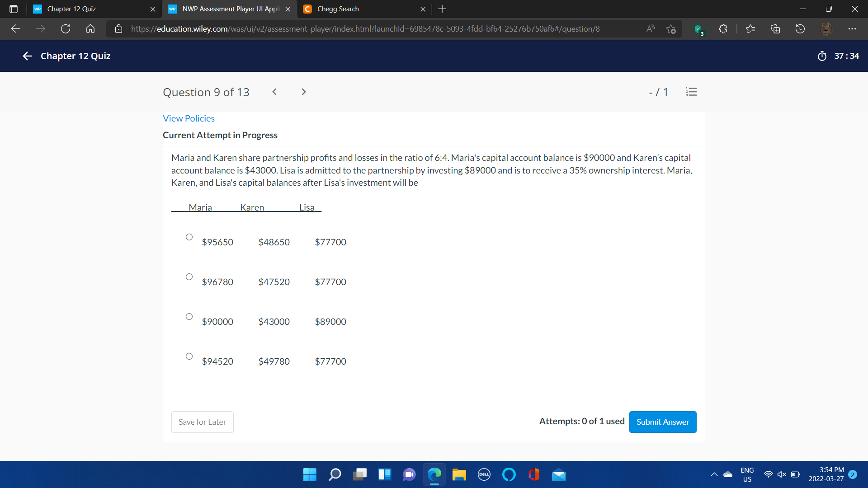Select the $90000 $43000 $89000 option
The image size is (868, 488).
189,317
